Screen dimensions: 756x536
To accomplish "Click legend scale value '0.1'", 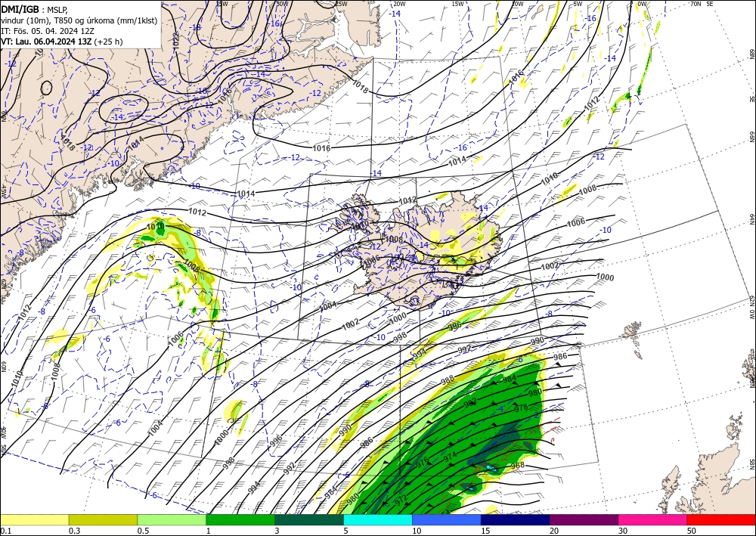I will coord(5,531).
